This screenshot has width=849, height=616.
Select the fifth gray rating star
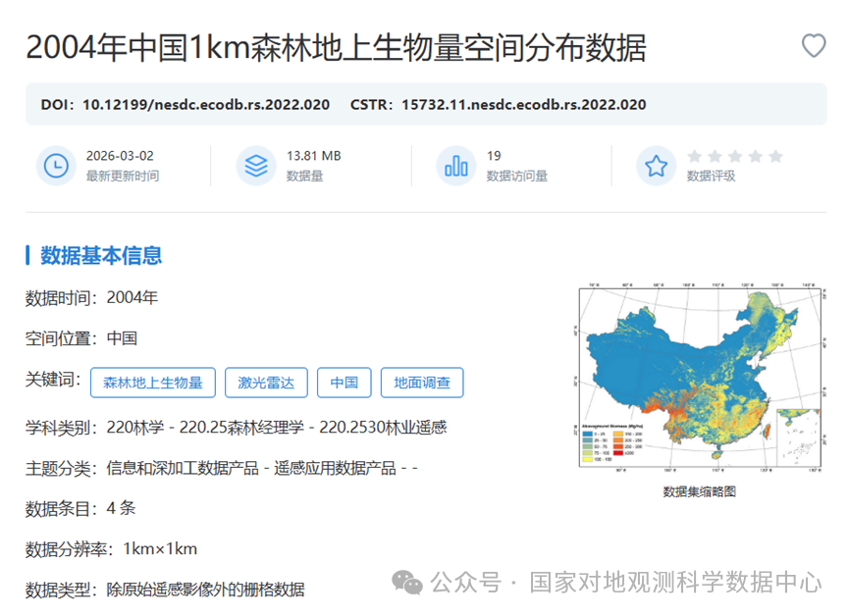coord(775,156)
